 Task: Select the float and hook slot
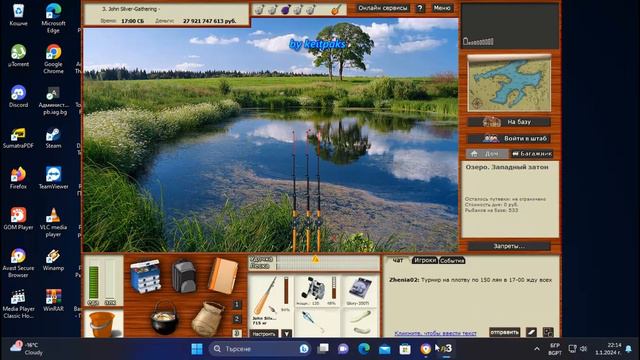(x=317, y=322)
